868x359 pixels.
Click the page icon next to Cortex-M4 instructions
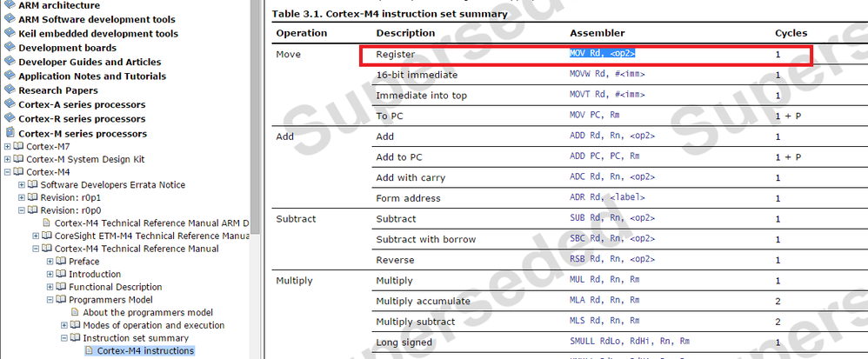click(89, 350)
